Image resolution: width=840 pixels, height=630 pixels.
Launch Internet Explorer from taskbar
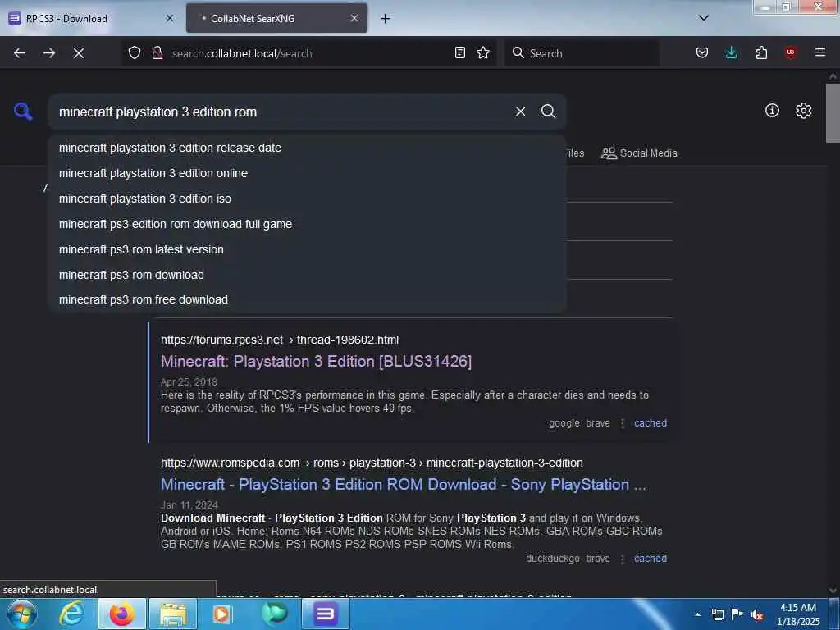[x=71, y=614]
